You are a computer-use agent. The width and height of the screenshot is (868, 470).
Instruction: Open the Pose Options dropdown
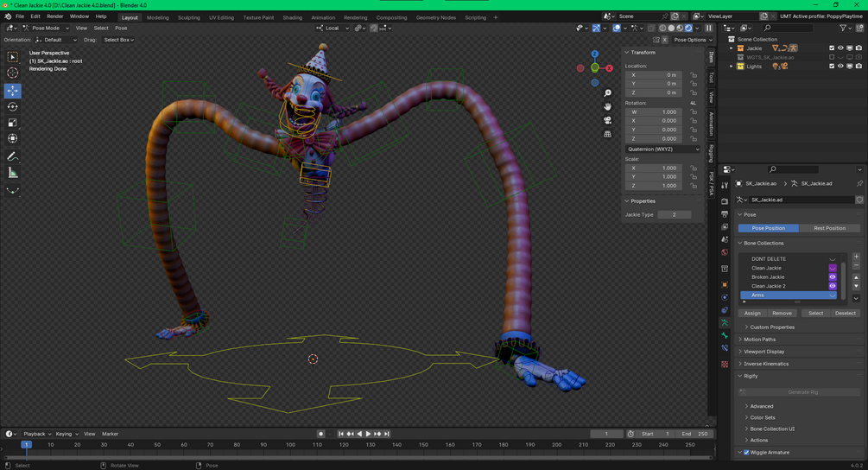pos(693,40)
